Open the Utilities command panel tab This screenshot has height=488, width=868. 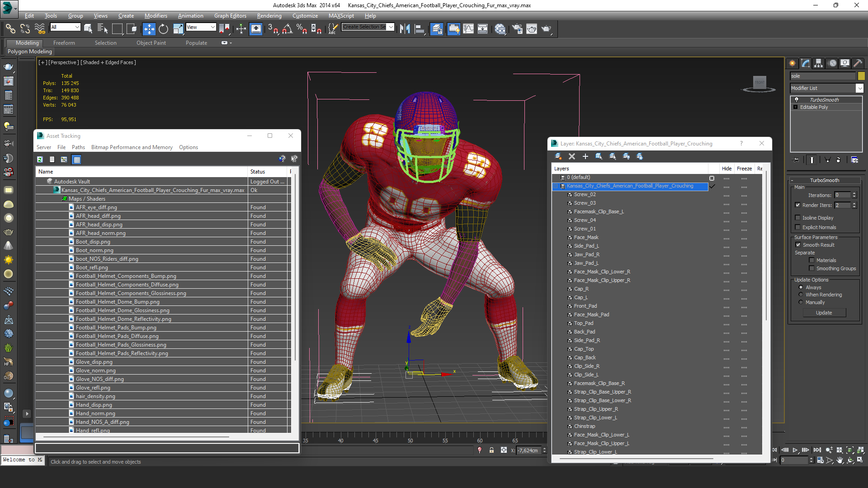coord(858,63)
